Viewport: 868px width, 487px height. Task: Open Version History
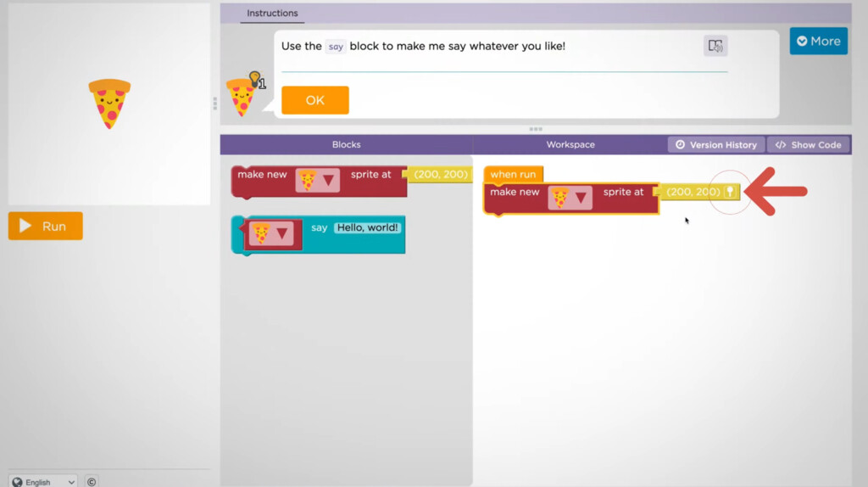point(716,144)
